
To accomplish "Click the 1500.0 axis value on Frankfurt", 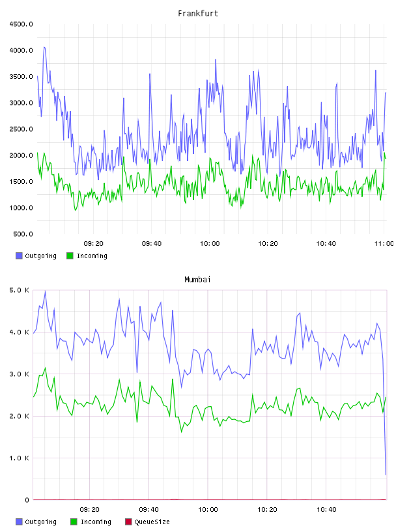I will point(21,181).
